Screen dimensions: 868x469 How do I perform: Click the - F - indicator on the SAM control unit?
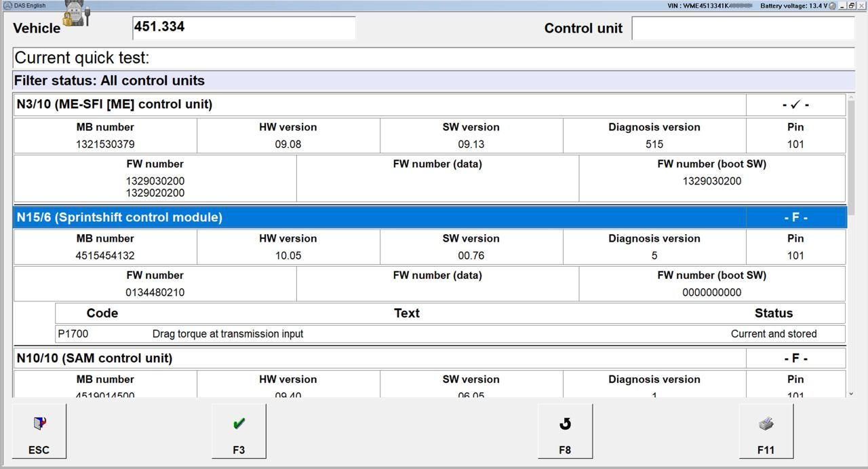[795, 358]
